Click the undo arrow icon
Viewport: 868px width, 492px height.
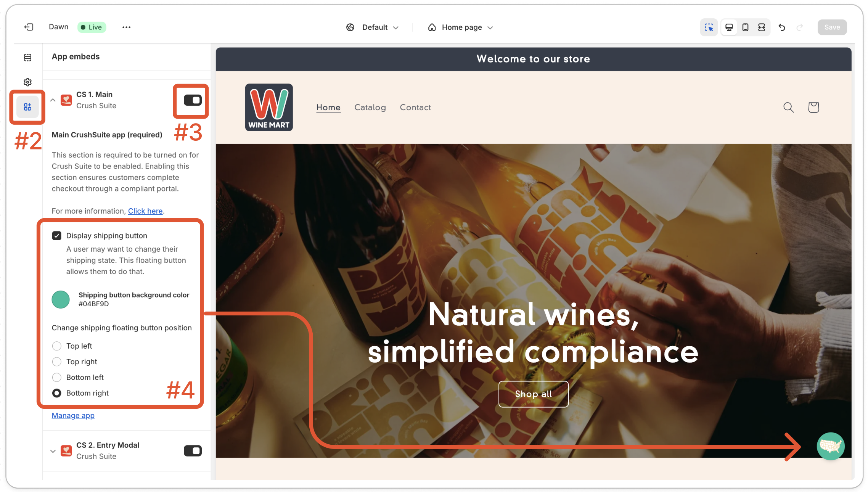(782, 27)
